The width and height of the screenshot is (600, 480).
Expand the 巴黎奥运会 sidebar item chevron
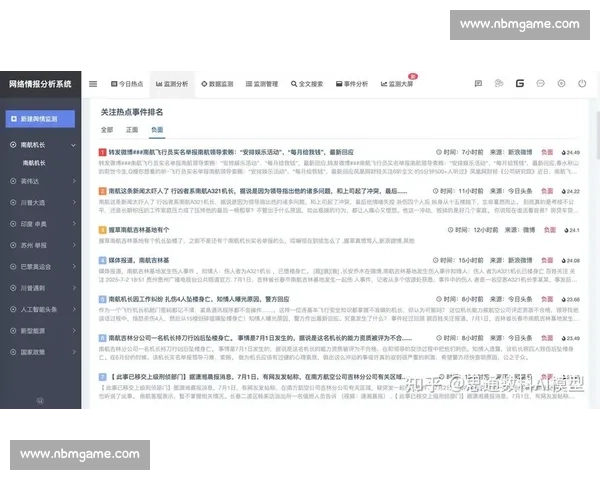point(74,266)
